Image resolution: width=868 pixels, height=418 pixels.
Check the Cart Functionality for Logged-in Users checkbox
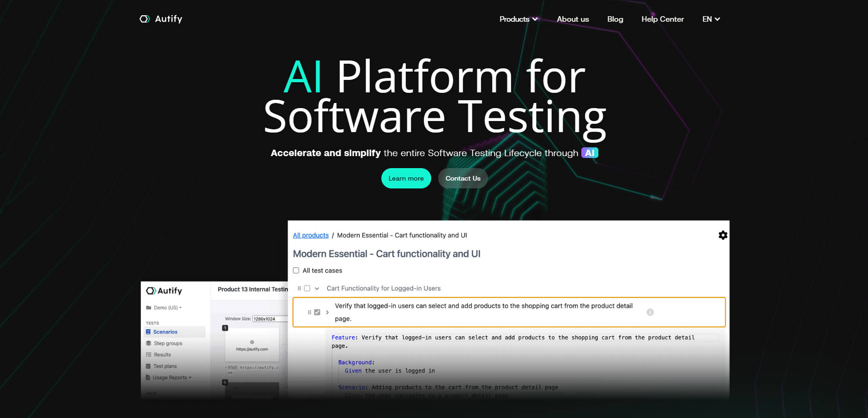[307, 288]
